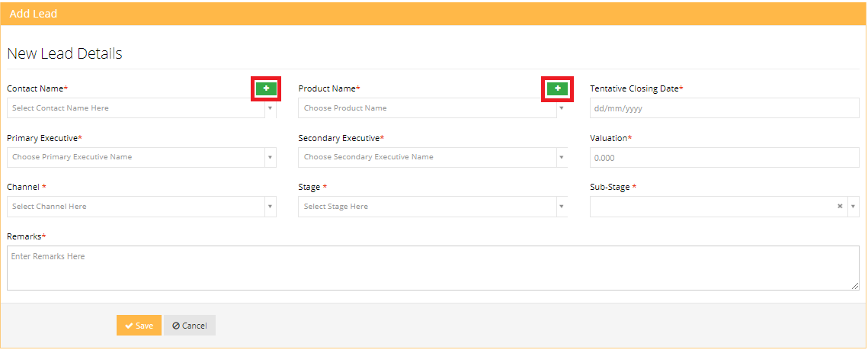
Task: Click the Contact Name dropdown arrow
Action: click(x=269, y=108)
